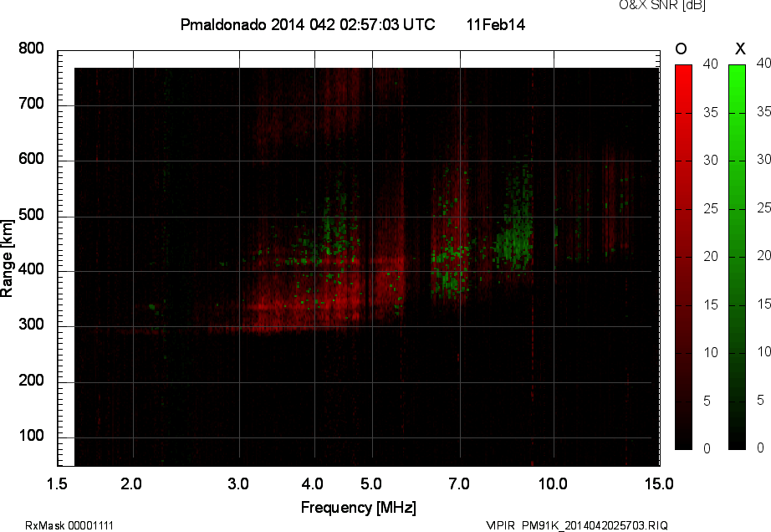
Task: Select the '11Feb14' date label
Action: (x=496, y=25)
